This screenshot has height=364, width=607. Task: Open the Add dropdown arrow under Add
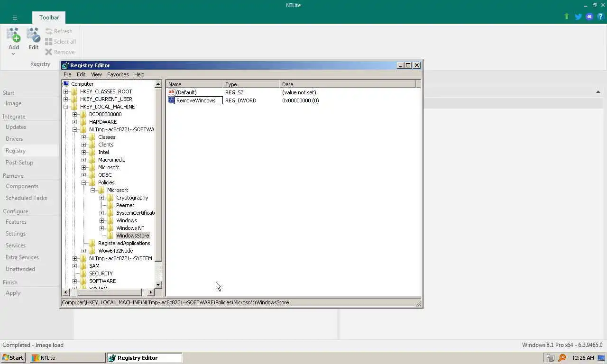click(x=13, y=54)
